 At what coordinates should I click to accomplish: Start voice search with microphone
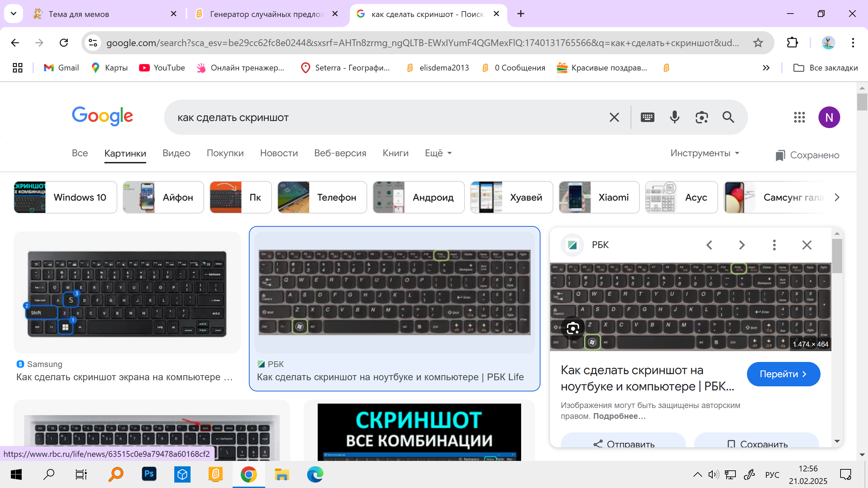point(674,117)
